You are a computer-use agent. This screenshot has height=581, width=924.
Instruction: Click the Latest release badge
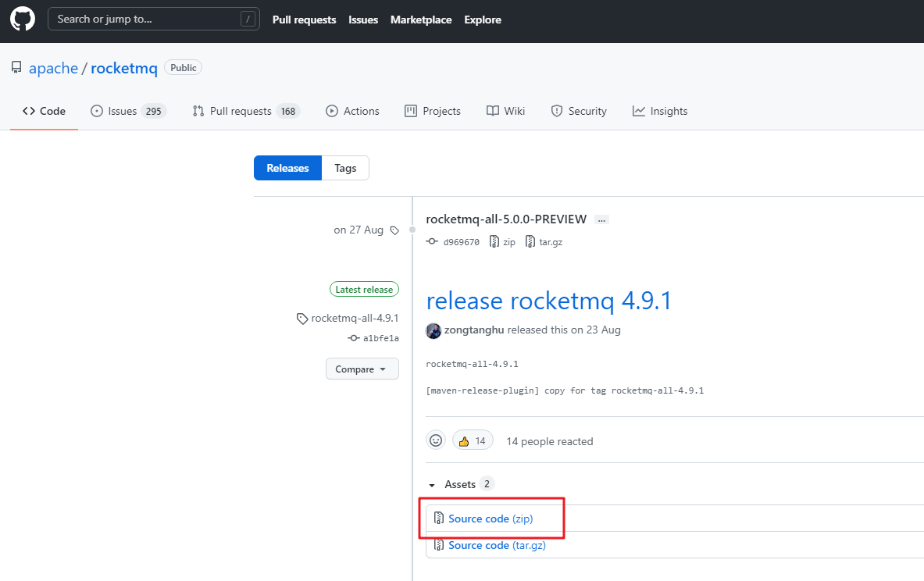[x=364, y=289]
